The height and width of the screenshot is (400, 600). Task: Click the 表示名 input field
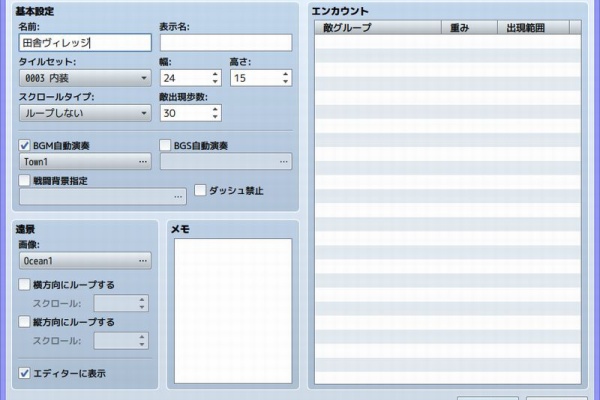[x=225, y=43]
